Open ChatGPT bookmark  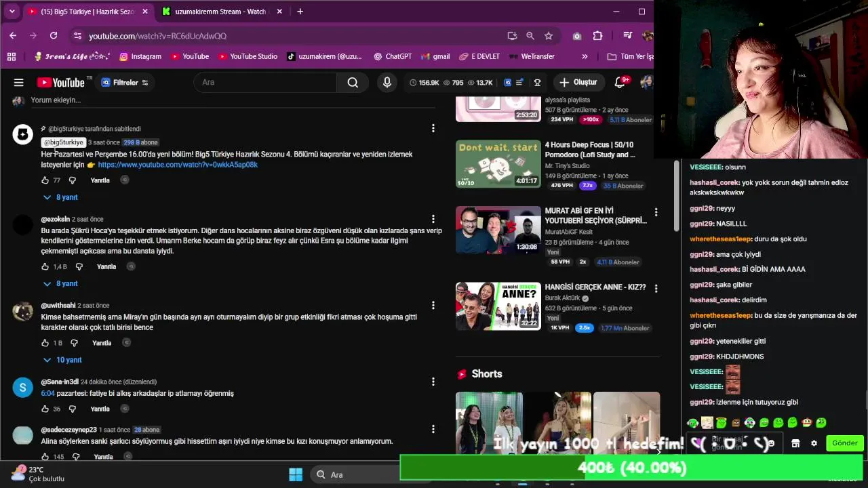tap(393, 56)
